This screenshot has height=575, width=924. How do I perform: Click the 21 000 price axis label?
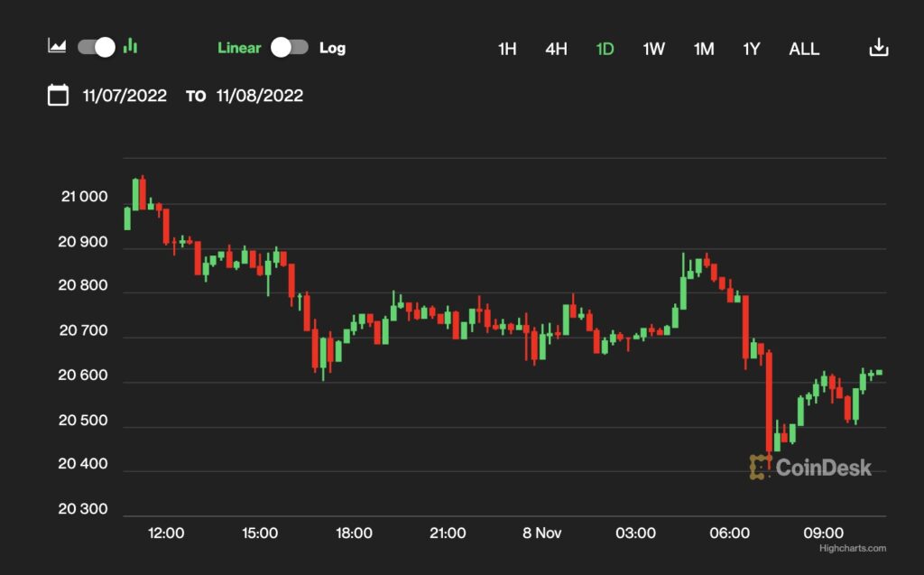coord(84,197)
